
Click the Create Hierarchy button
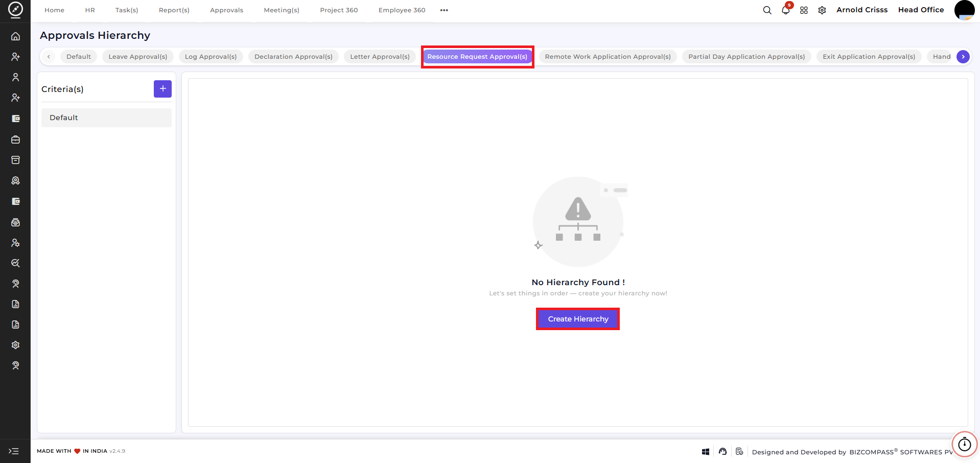(578, 319)
